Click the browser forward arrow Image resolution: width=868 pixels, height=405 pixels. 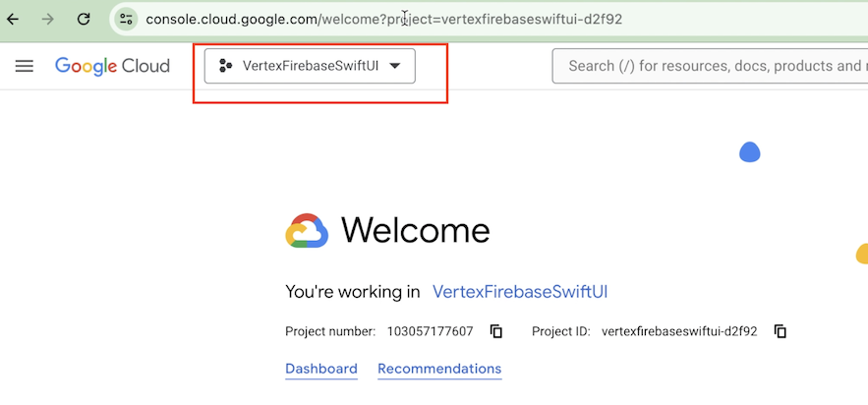[x=48, y=19]
